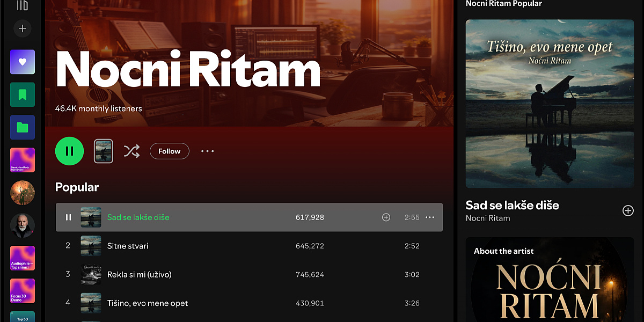644x322 pixels.
Task: Click the large Tišino, evo mene opet album artwork
Action: [x=550, y=104]
